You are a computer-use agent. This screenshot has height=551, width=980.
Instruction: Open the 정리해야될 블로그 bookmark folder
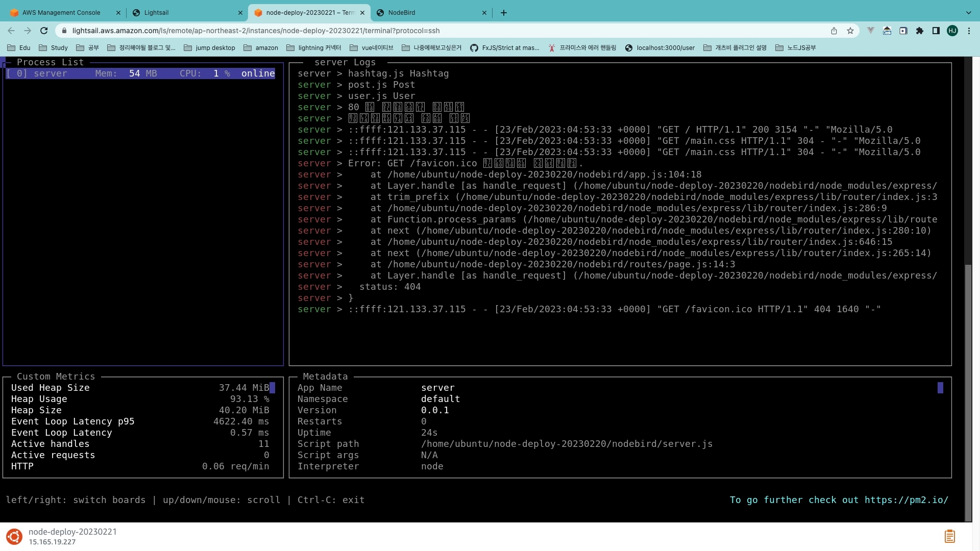(141, 47)
